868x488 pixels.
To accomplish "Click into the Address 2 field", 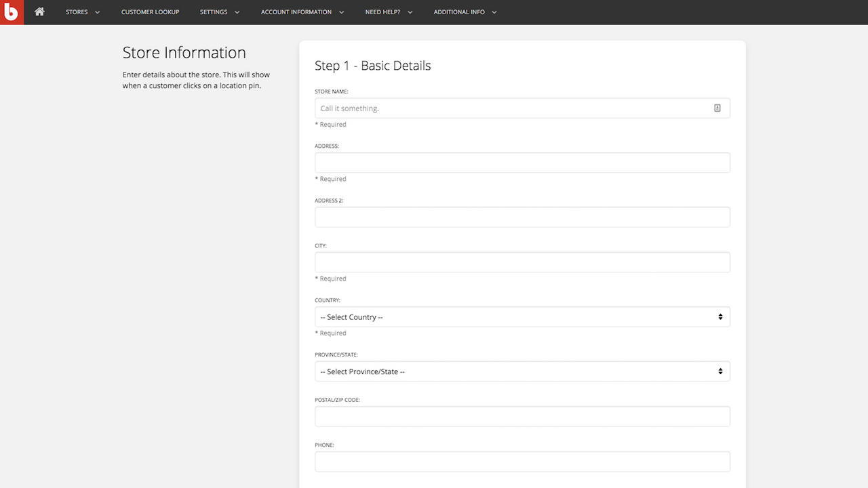I will click(522, 217).
